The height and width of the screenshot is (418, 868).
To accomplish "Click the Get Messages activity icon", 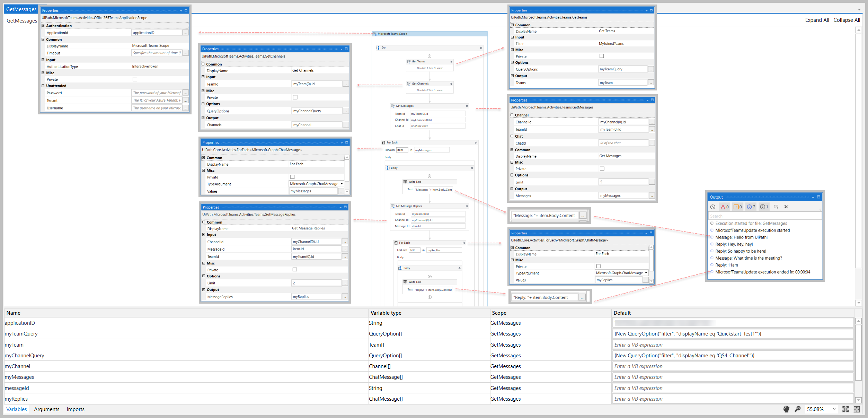I will [x=393, y=106].
